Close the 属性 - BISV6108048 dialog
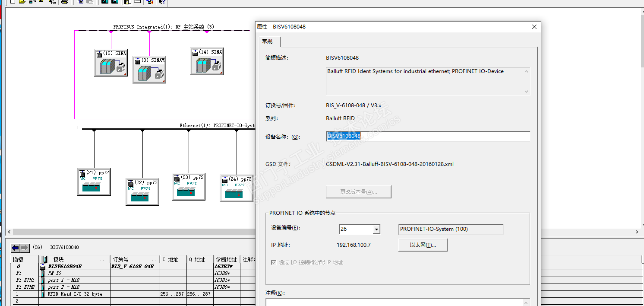The height and width of the screenshot is (306, 644). click(534, 27)
